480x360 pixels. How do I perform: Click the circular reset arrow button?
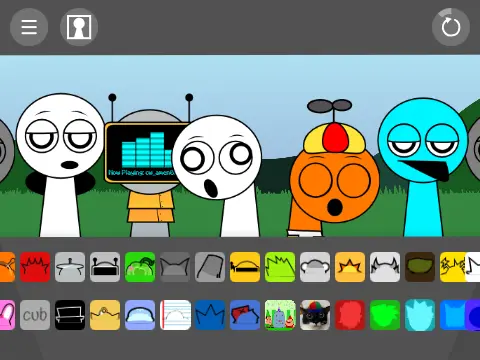coord(451,27)
